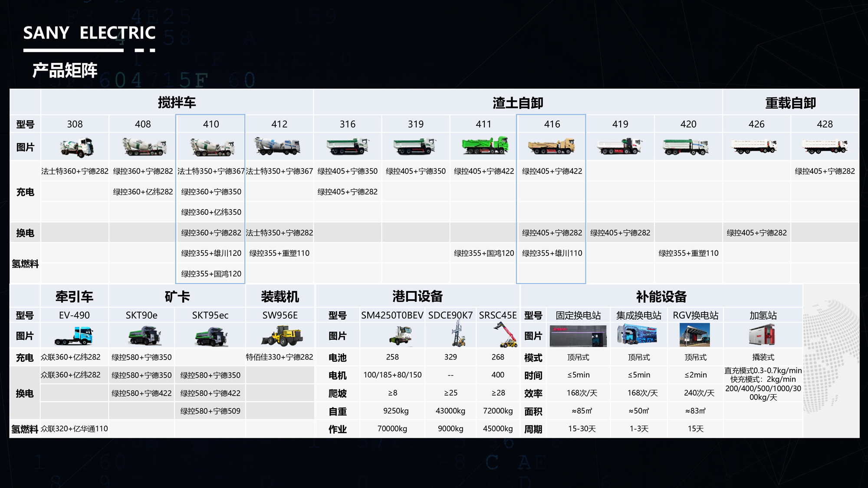The height and width of the screenshot is (488, 868).
Task: Click the 众联320+亿华通110 hydrogen cell
Action: click(x=74, y=429)
